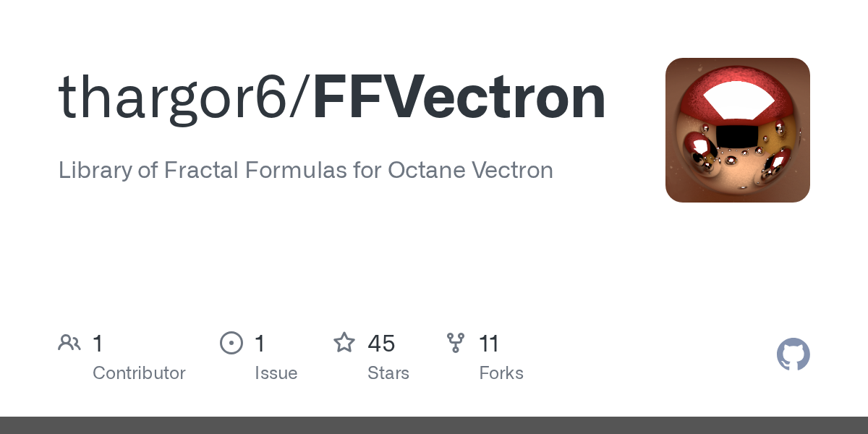Click the Stars label
Image resolution: width=868 pixels, height=434 pixels.
coord(388,373)
